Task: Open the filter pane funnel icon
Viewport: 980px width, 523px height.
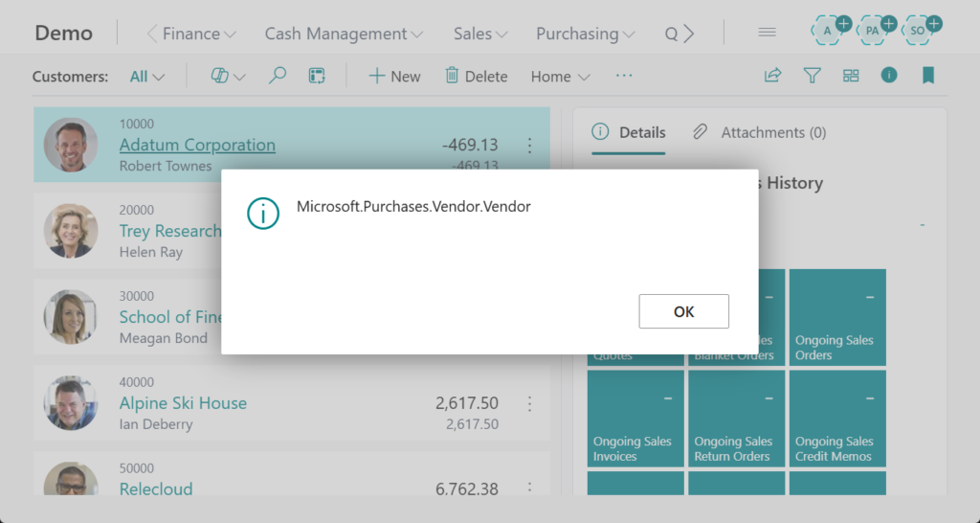Action: point(812,76)
